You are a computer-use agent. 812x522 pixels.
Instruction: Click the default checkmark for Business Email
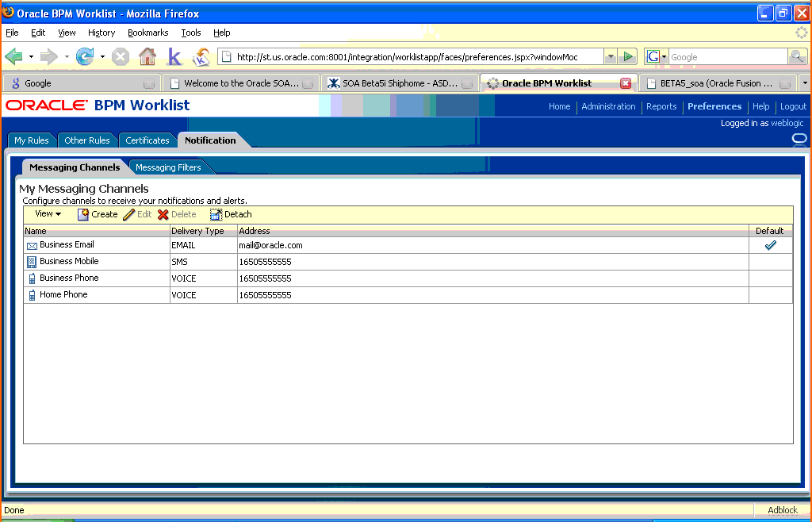click(x=771, y=245)
